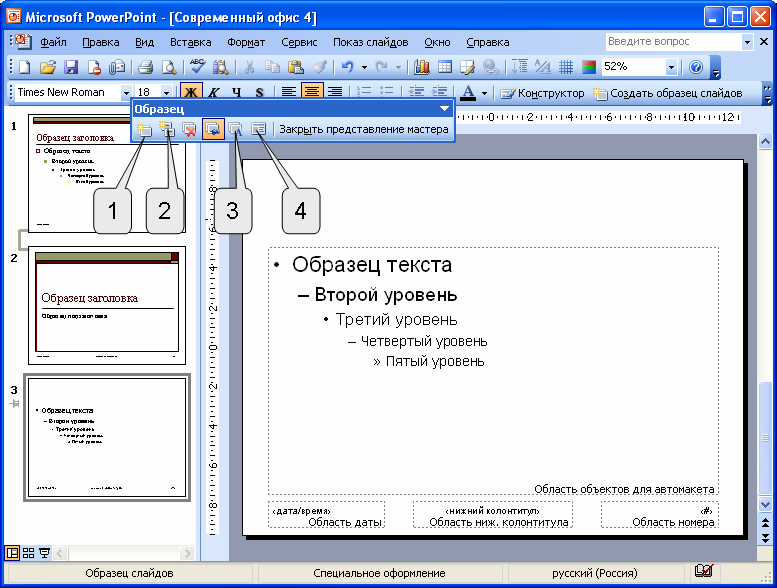
Task: Insert a chart
Action: click(x=421, y=67)
